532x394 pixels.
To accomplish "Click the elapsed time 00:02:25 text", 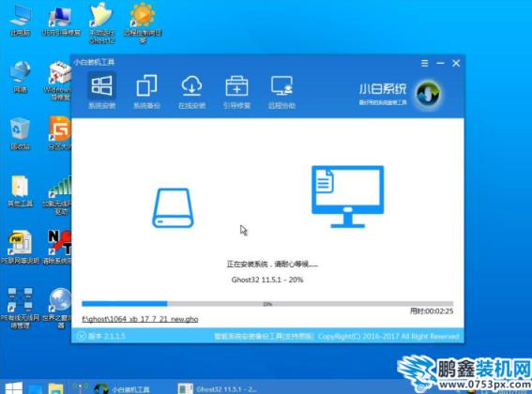I will 432,311.
